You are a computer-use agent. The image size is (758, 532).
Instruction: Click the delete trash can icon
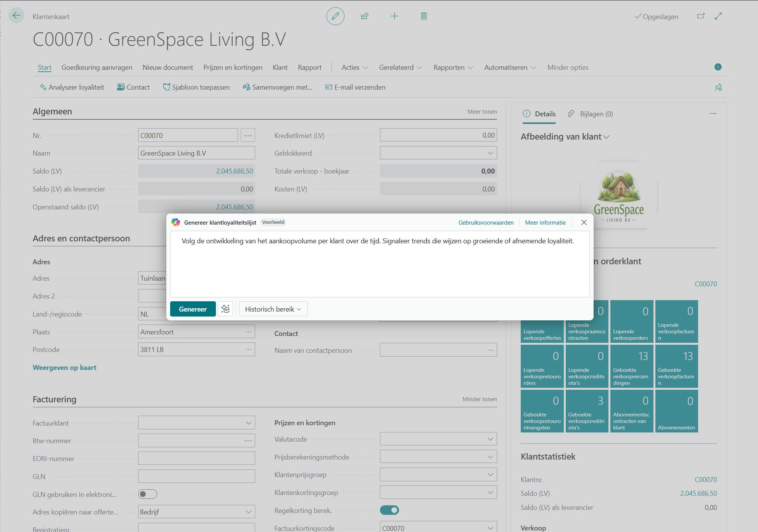(423, 16)
